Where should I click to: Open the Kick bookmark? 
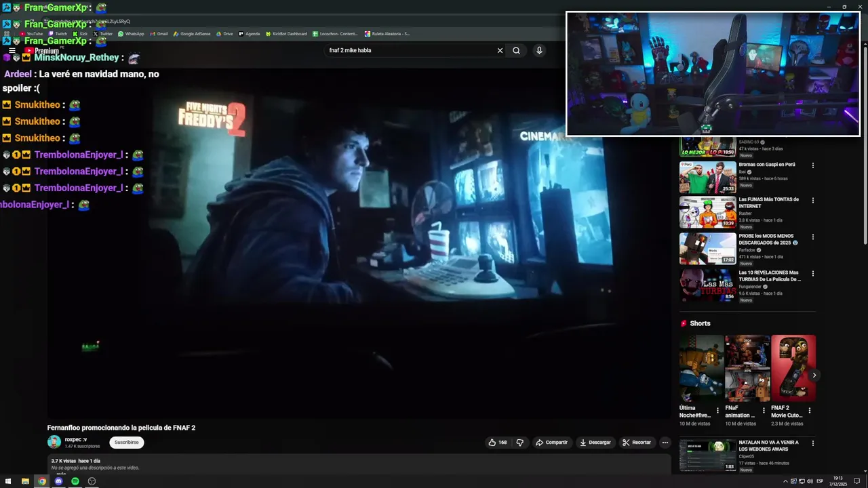point(80,34)
